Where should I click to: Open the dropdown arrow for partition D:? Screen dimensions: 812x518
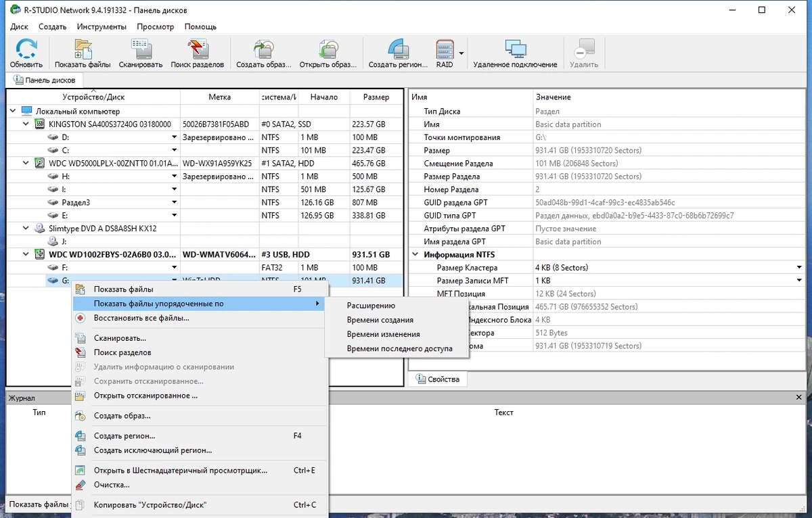(x=175, y=137)
